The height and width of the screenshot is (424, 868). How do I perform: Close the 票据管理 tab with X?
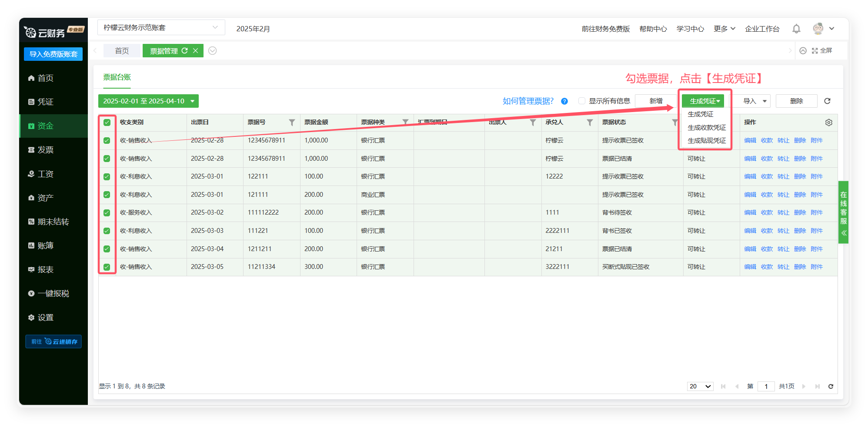point(196,51)
